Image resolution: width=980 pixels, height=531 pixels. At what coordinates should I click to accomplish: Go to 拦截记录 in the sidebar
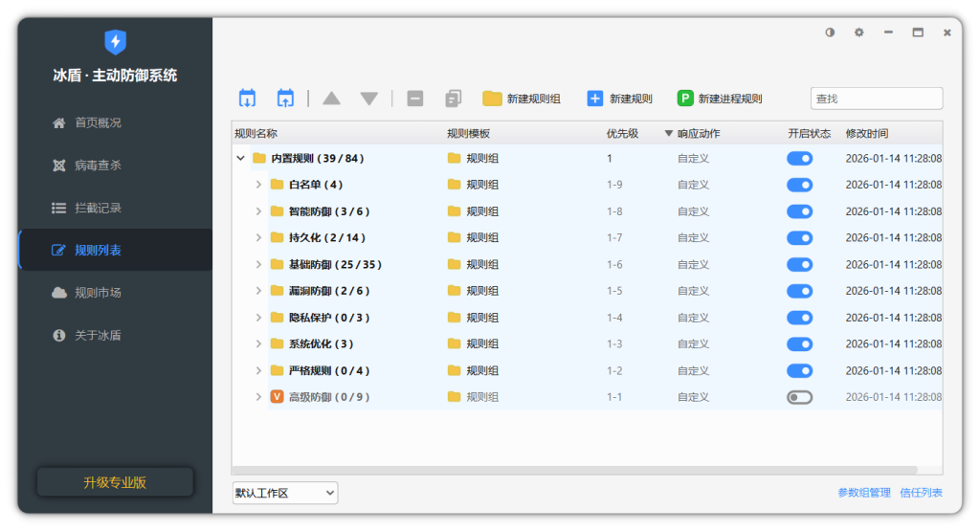coord(98,208)
